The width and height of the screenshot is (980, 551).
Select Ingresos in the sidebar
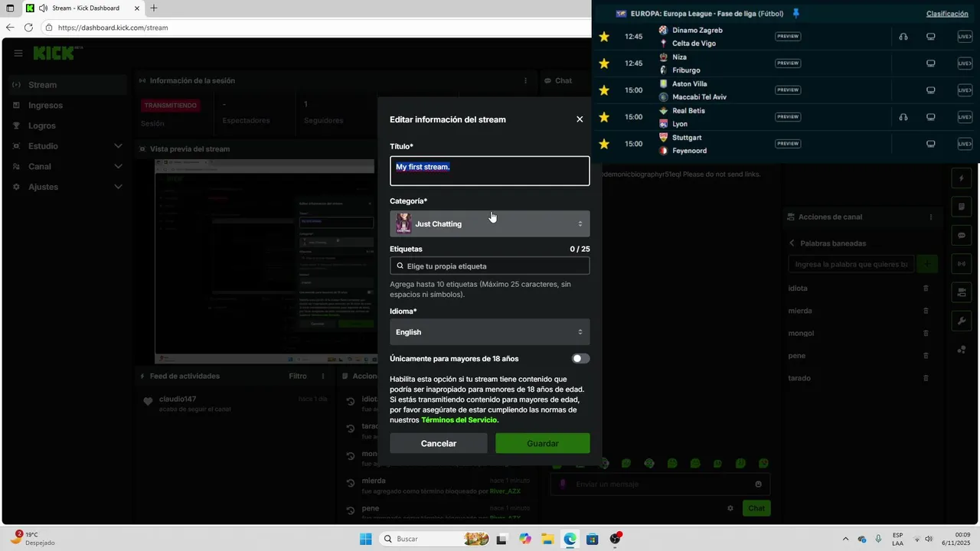click(x=67, y=106)
